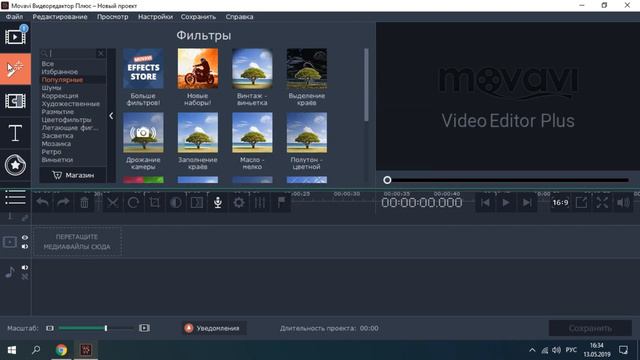This screenshot has height=360, width=640.
Task: Select the Мозаика filter category
Action: point(56,144)
